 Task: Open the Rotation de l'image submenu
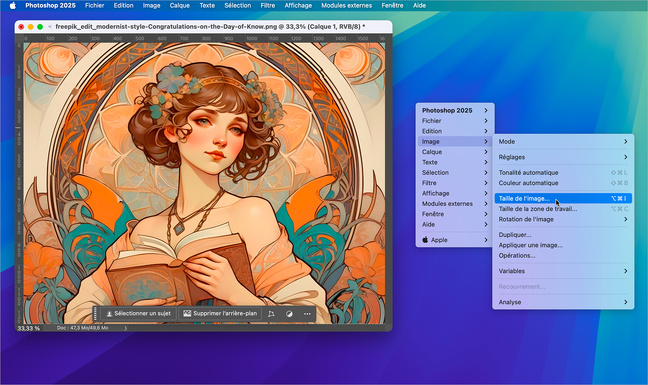pos(563,219)
